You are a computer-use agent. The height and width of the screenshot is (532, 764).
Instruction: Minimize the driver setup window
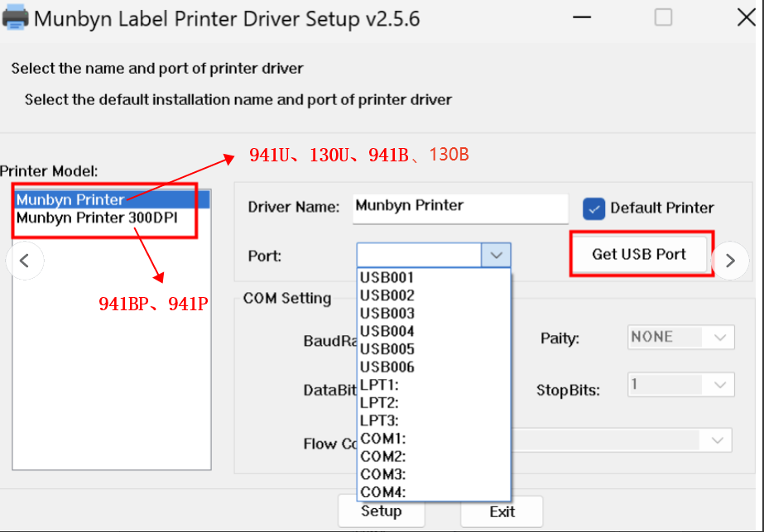582,17
